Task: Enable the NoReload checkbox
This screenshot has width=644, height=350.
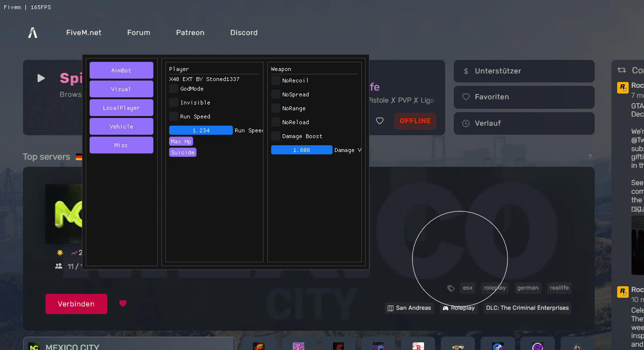Action: pyautogui.click(x=276, y=122)
